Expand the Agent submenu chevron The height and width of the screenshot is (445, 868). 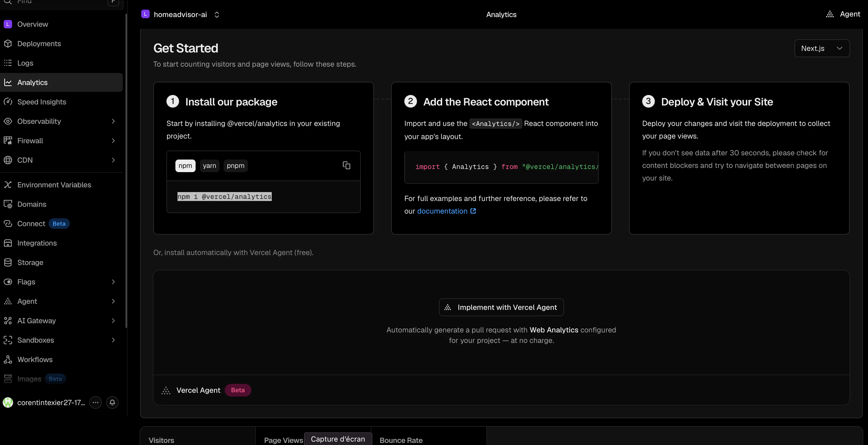[x=113, y=301]
